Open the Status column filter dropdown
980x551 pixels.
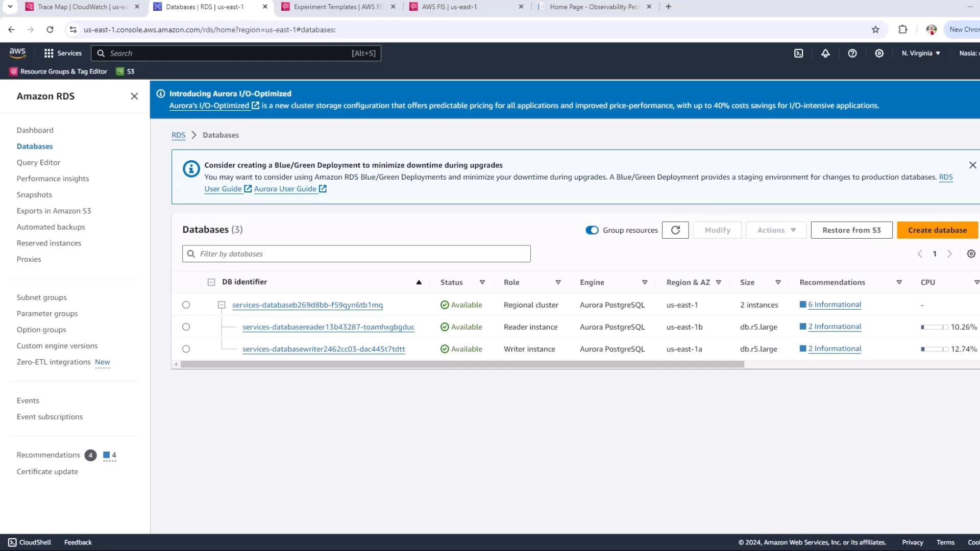tap(482, 282)
